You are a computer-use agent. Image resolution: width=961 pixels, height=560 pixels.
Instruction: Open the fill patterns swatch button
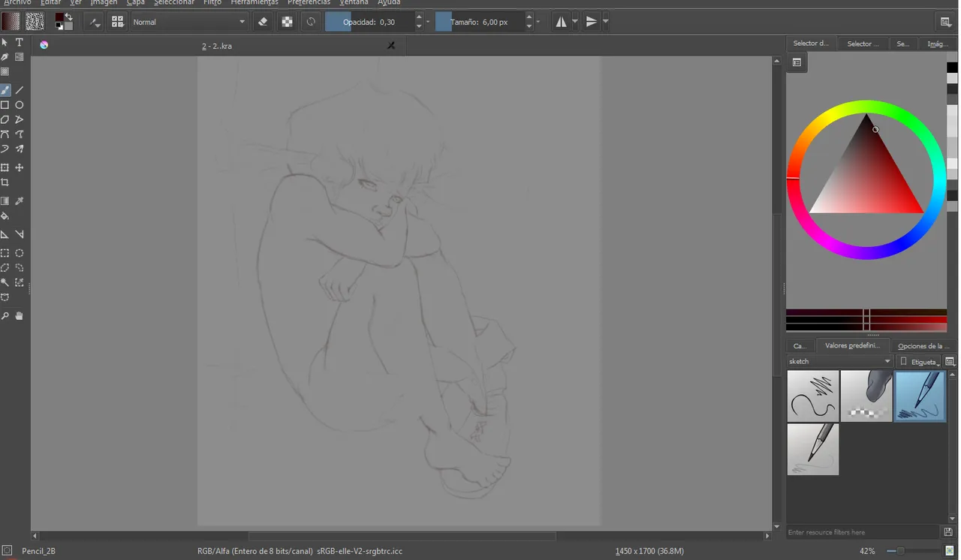(x=34, y=22)
